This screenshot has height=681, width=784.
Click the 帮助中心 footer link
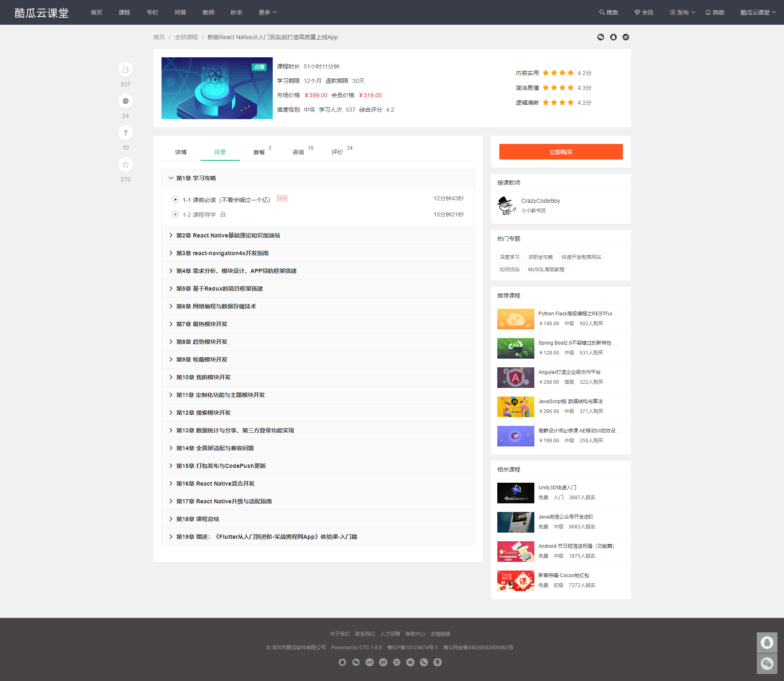pos(415,634)
